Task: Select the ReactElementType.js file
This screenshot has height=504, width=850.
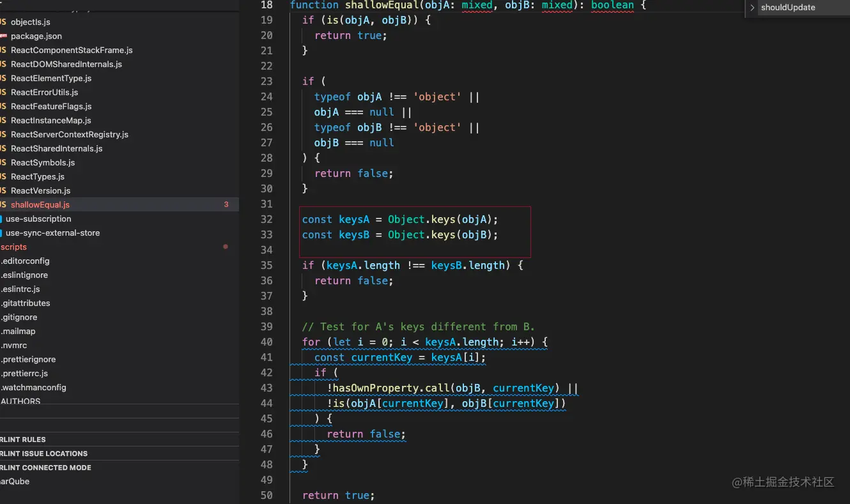Action: tap(51, 78)
